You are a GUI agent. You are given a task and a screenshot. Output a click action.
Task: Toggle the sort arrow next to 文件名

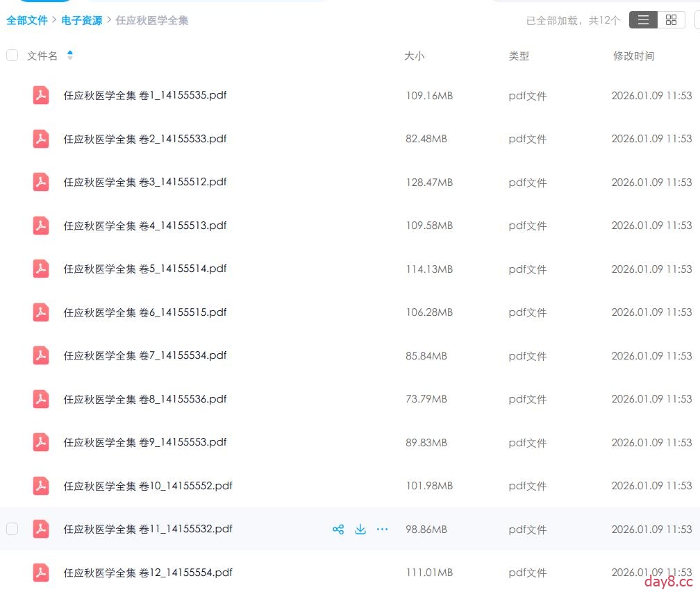(70, 56)
